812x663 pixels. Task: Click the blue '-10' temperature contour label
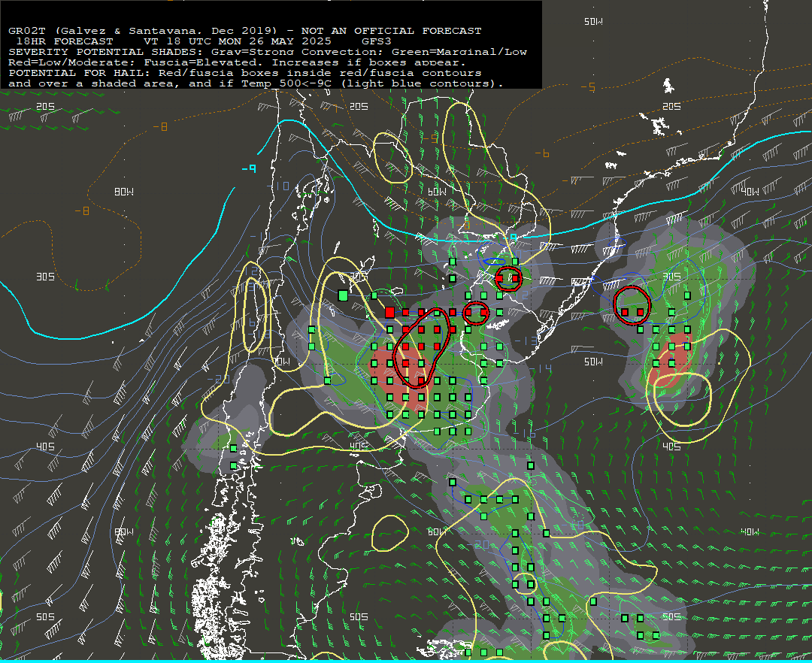tap(279, 186)
